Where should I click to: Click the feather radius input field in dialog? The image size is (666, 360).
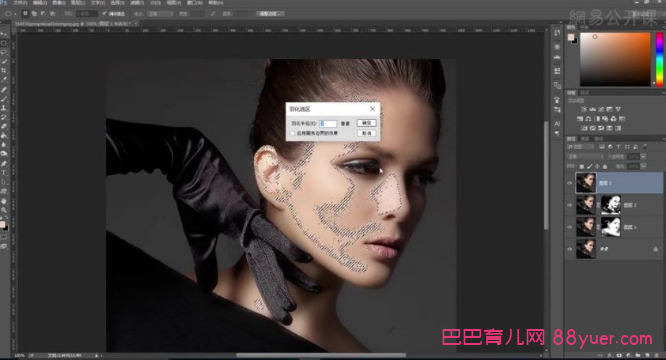click(328, 123)
